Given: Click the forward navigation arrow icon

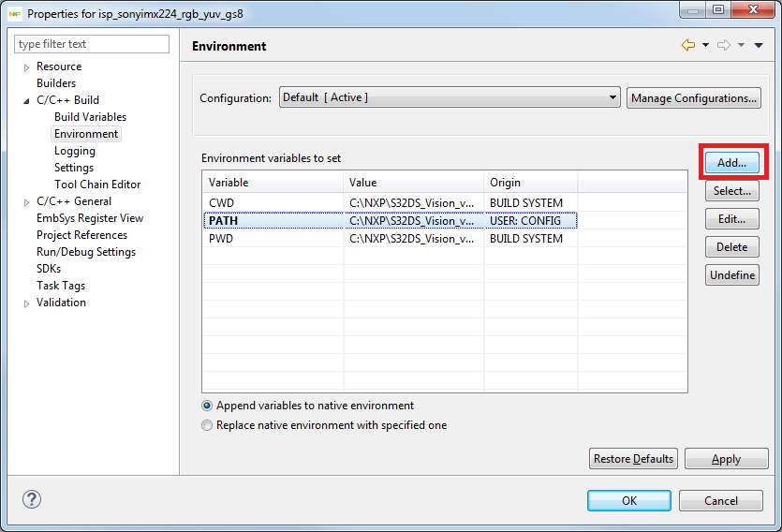Looking at the screenshot, I should click(723, 45).
